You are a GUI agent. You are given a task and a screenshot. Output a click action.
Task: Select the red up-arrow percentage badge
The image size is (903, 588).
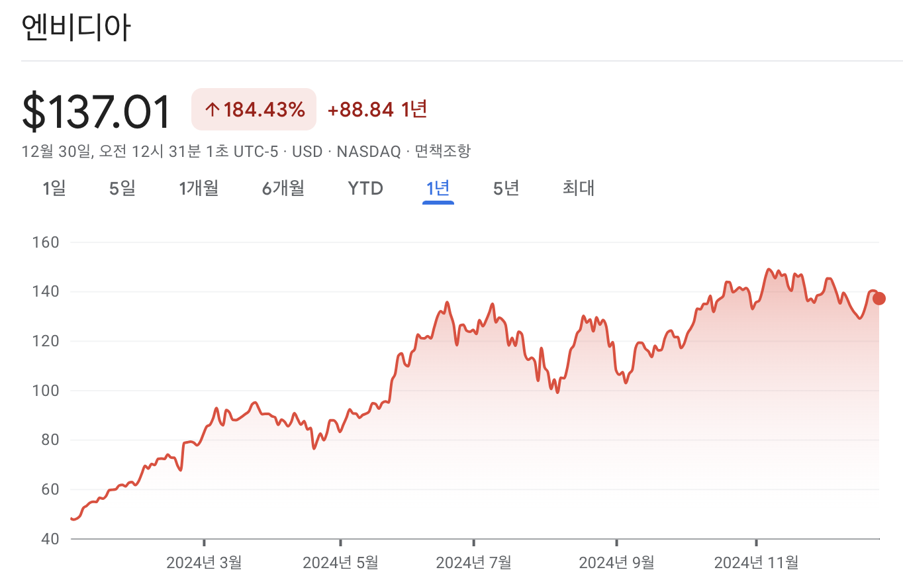pyautogui.click(x=254, y=109)
